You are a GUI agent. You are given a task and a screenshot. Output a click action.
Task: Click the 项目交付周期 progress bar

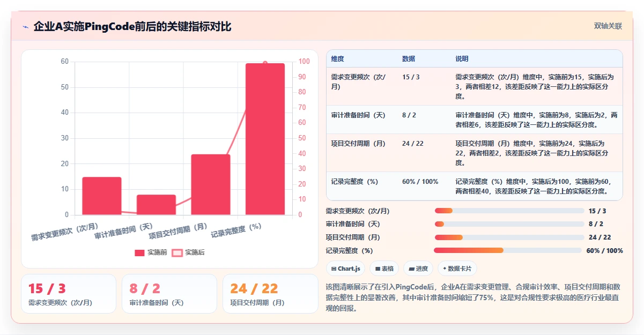pyautogui.click(x=509, y=237)
